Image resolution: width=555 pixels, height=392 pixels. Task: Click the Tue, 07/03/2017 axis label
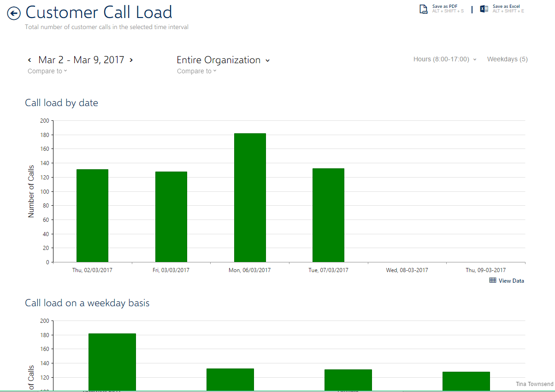pyautogui.click(x=328, y=270)
